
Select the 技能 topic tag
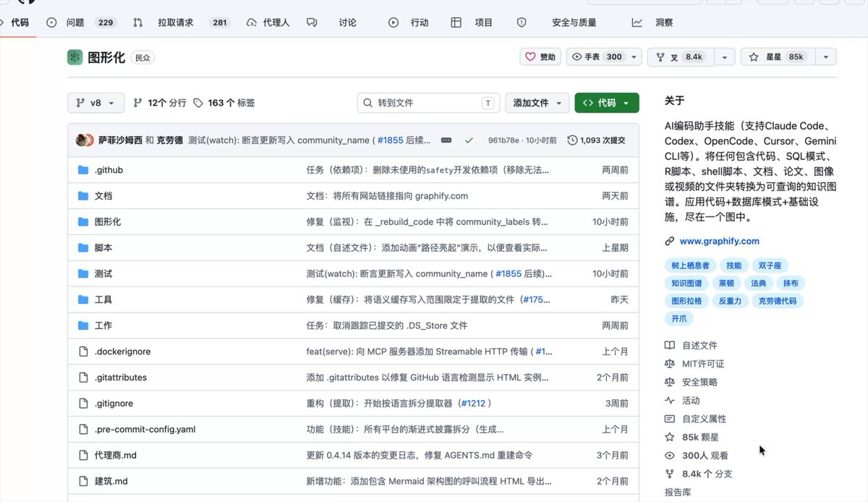point(733,265)
